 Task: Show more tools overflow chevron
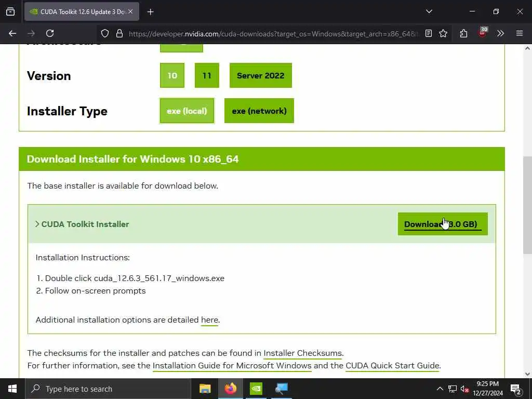500,33
